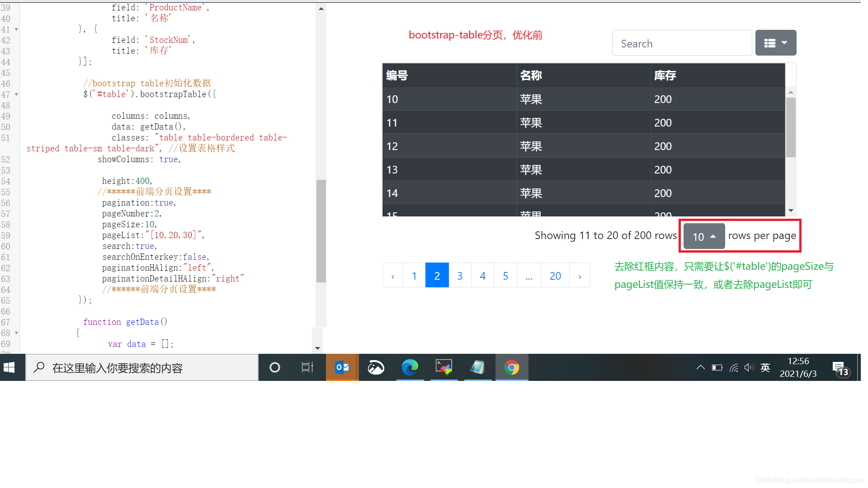The image size is (868, 488).
Task: Click table scrollbar down arrow
Action: tap(791, 211)
